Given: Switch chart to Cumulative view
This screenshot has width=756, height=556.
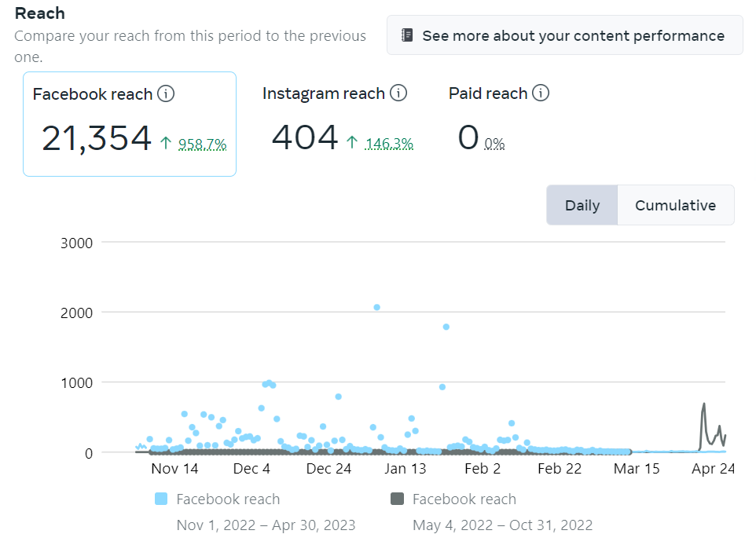Looking at the screenshot, I should click(675, 205).
